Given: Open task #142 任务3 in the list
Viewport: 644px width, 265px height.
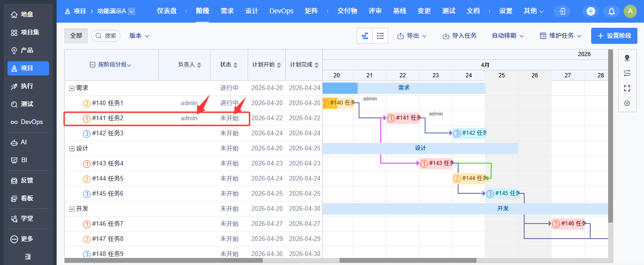Looking at the screenshot, I should click(108, 133).
